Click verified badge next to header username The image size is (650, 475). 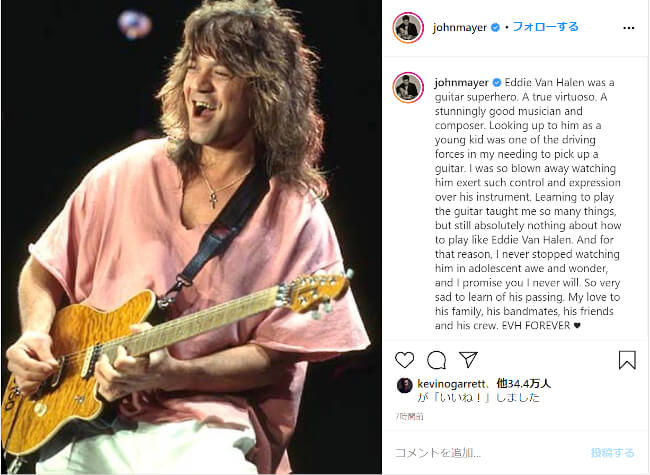pos(495,27)
